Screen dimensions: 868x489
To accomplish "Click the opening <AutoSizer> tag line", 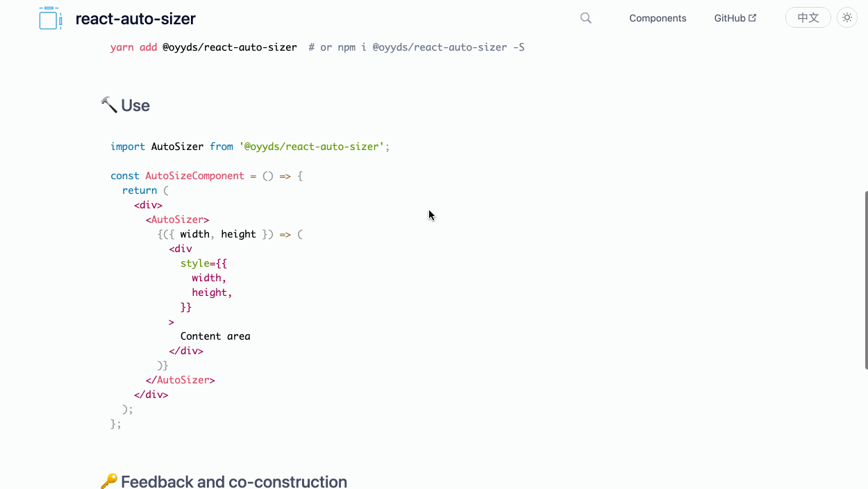I will [x=177, y=219].
